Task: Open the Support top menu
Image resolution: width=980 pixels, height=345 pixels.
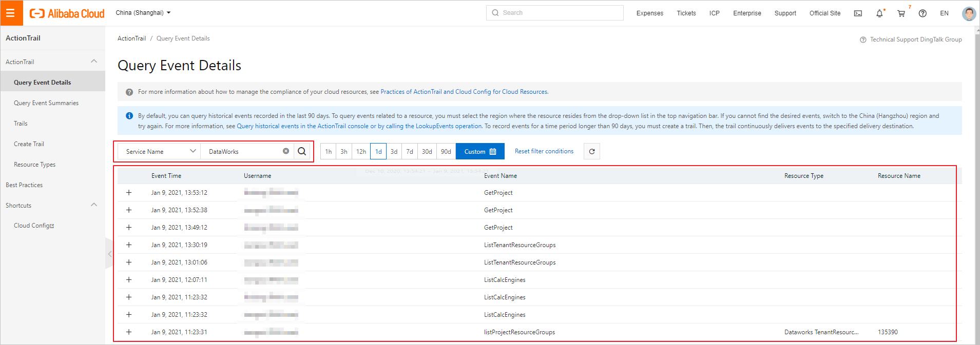Action: [785, 13]
